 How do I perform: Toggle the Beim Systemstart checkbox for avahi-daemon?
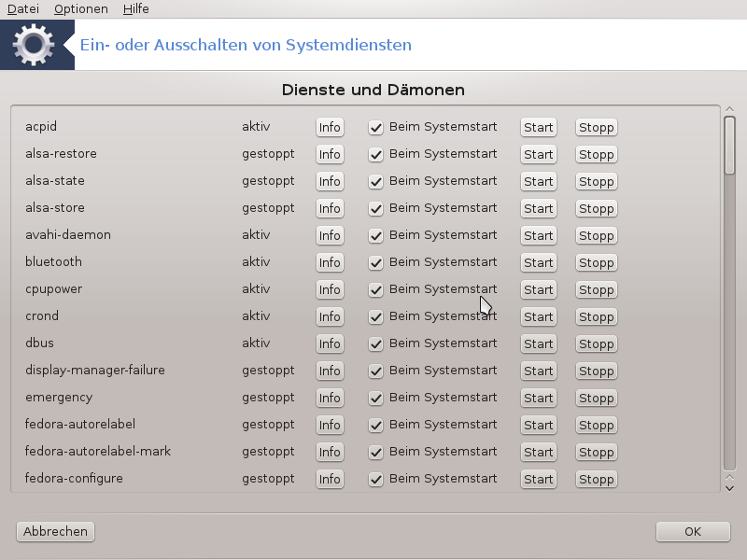click(x=375, y=236)
